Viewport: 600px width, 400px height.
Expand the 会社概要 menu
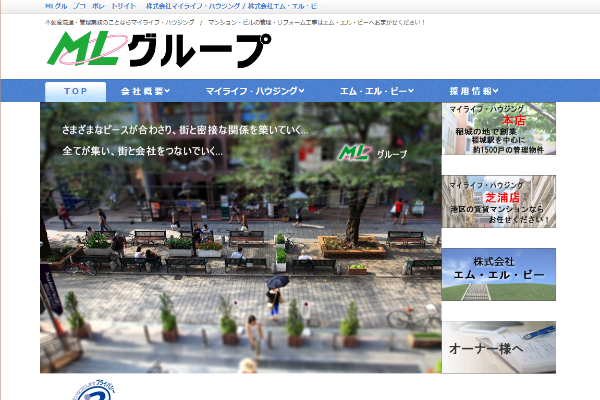tap(145, 91)
